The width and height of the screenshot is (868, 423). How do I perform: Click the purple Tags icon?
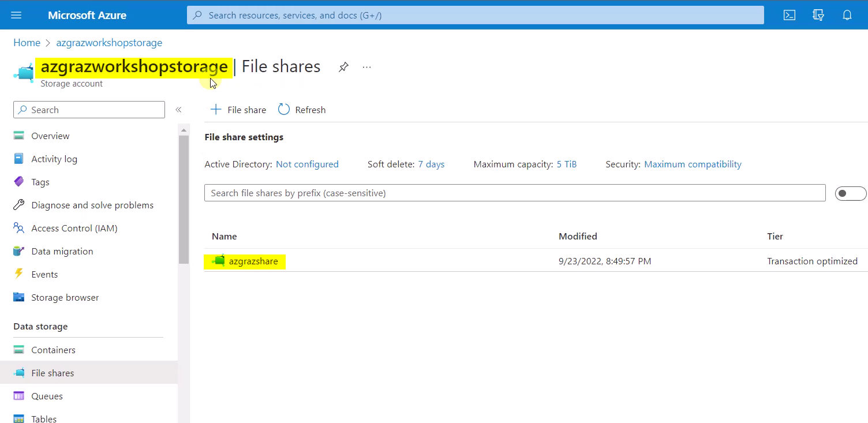click(19, 182)
